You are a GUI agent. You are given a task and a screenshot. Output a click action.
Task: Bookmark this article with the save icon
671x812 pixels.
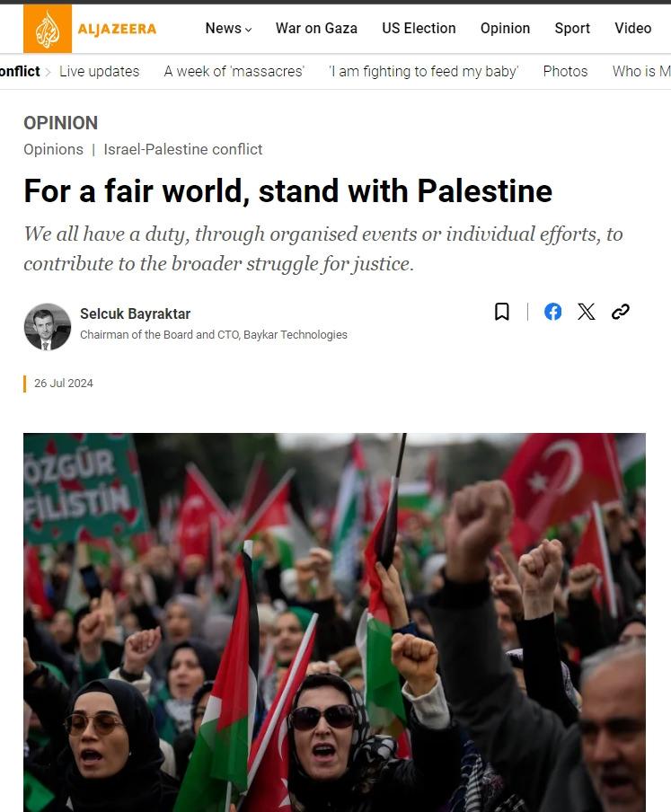502,312
